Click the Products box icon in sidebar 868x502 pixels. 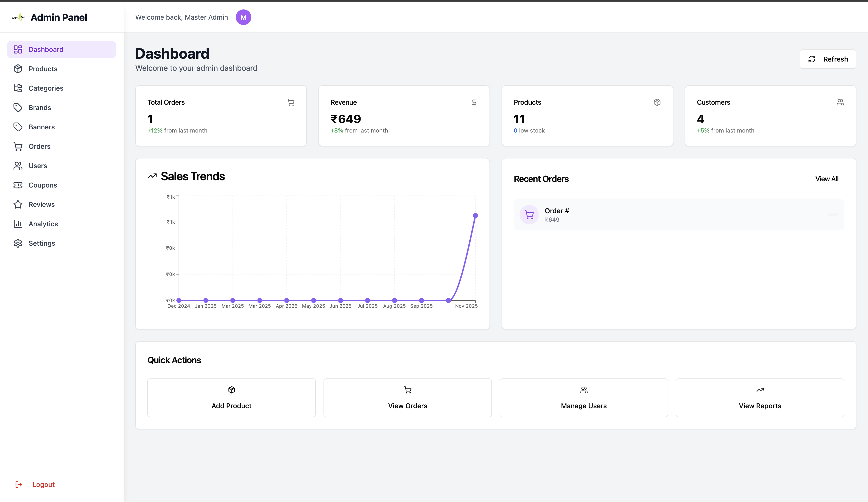(18, 69)
